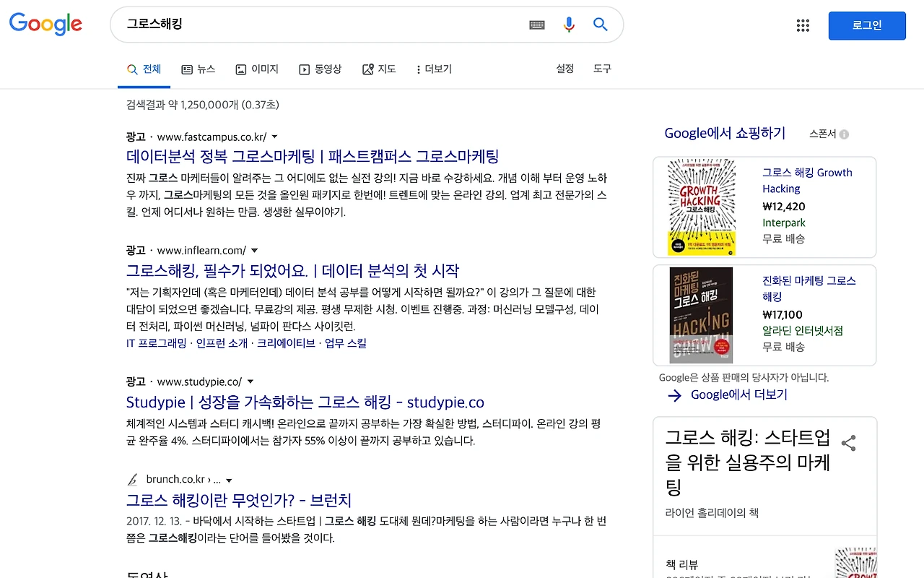Click the 알라딘 인터넷서점 seller name
The image size is (924, 578).
[x=803, y=331]
